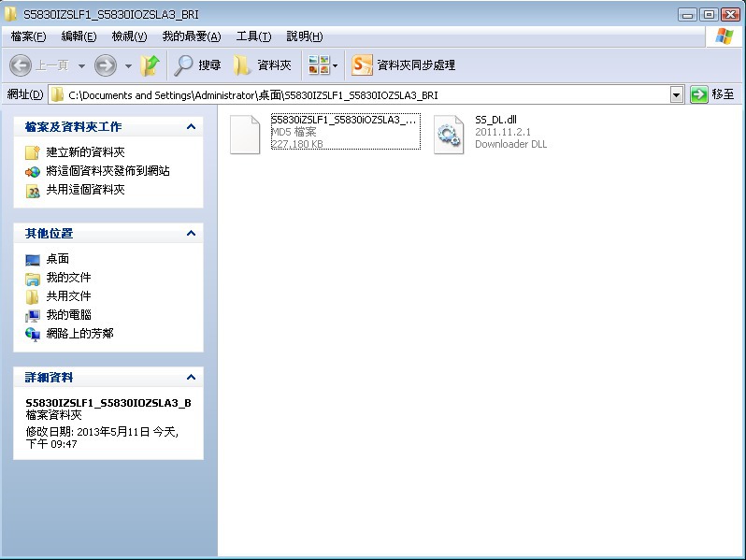
Task: Click the address bar path field
Action: click(359, 94)
